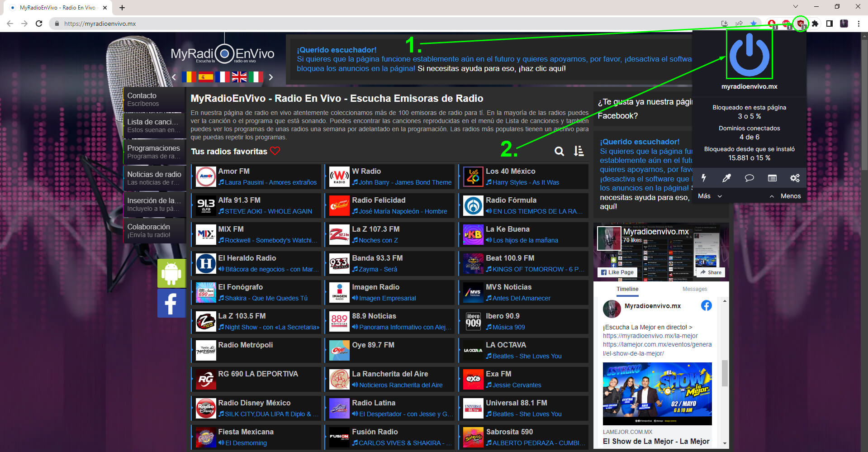The width and height of the screenshot is (868, 452).
Task: Click the MIX FM logo
Action: 206,234
